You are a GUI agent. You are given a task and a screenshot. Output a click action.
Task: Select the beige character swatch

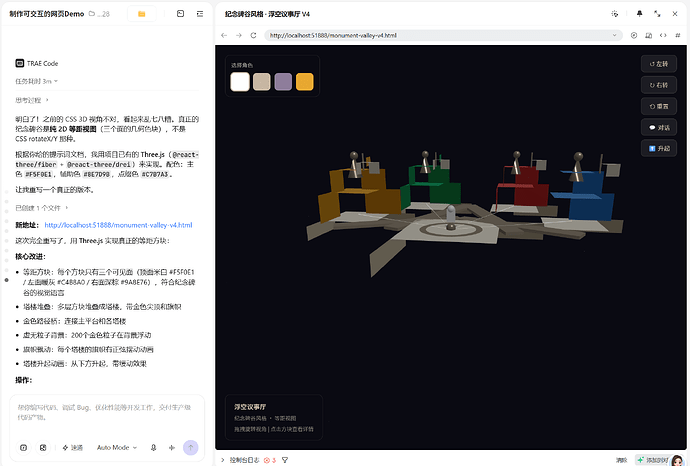[261, 82]
